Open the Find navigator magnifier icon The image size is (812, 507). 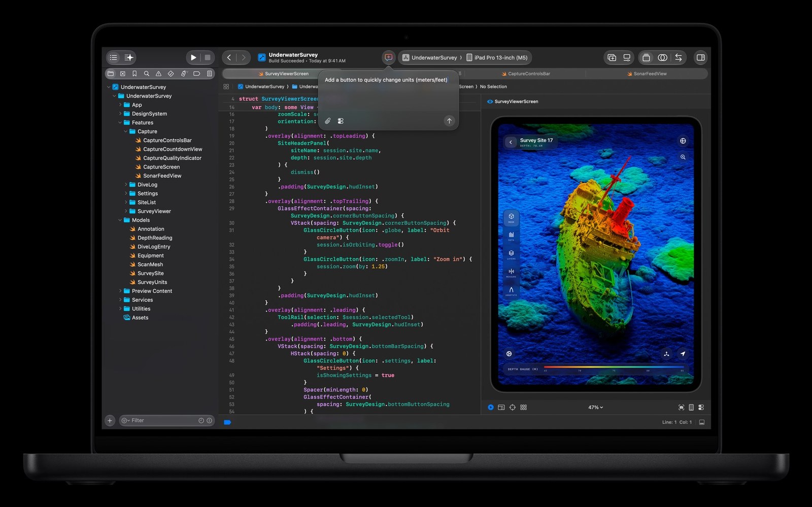[147, 74]
